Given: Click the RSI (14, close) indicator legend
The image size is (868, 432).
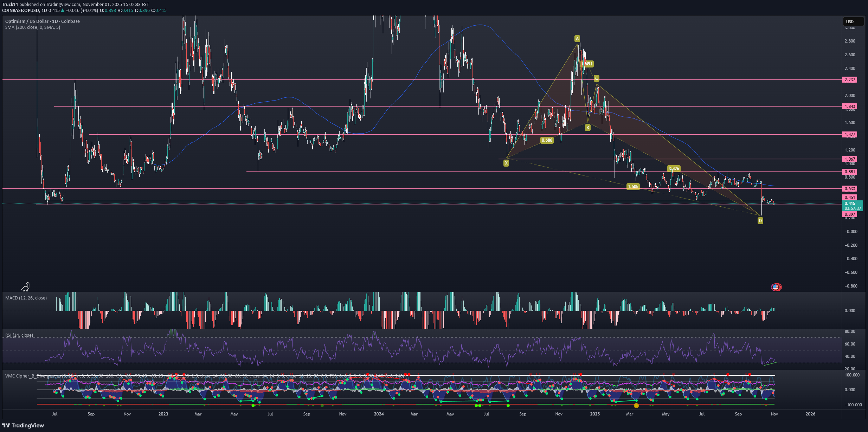Looking at the screenshot, I should [19, 335].
